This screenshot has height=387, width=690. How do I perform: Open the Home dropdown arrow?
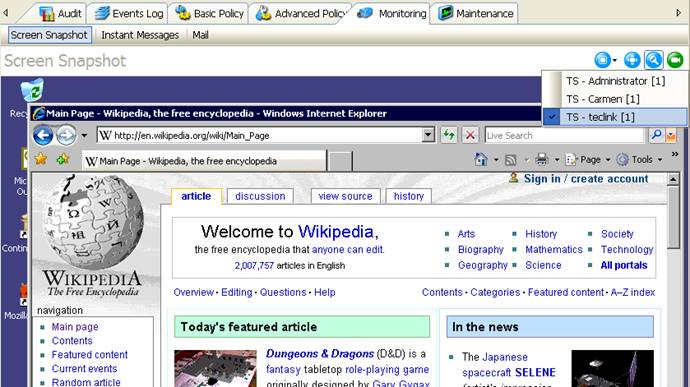(496, 160)
